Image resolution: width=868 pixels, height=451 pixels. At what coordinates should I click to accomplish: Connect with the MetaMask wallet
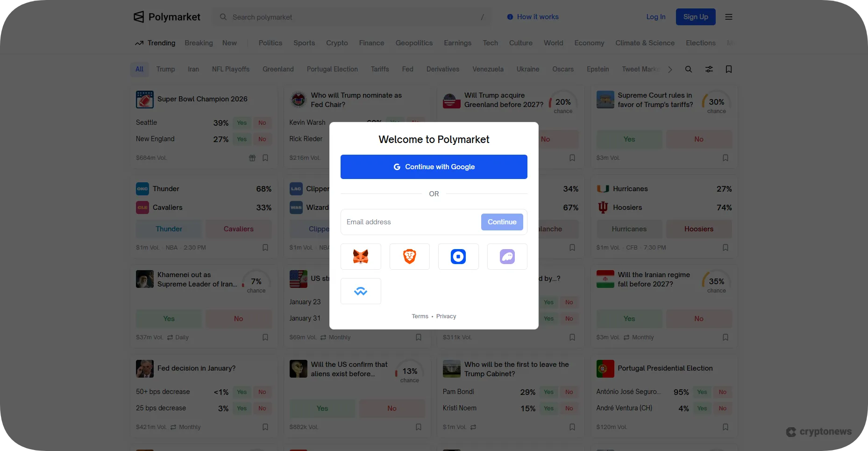tap(360, 256)
